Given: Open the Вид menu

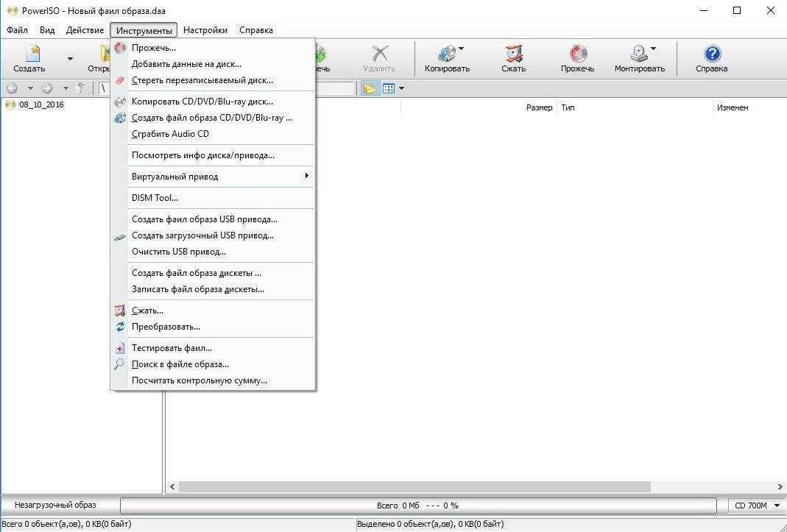Looking at the screenshot, I should tap(46, 30).
